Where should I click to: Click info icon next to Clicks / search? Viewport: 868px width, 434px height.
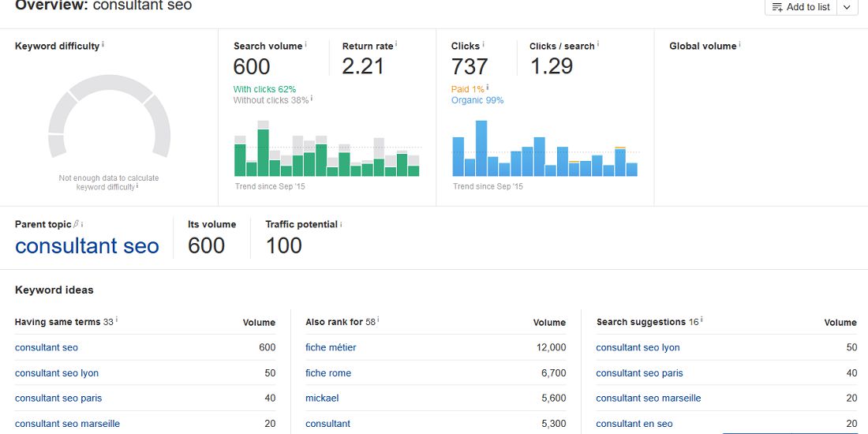[598, 45]
